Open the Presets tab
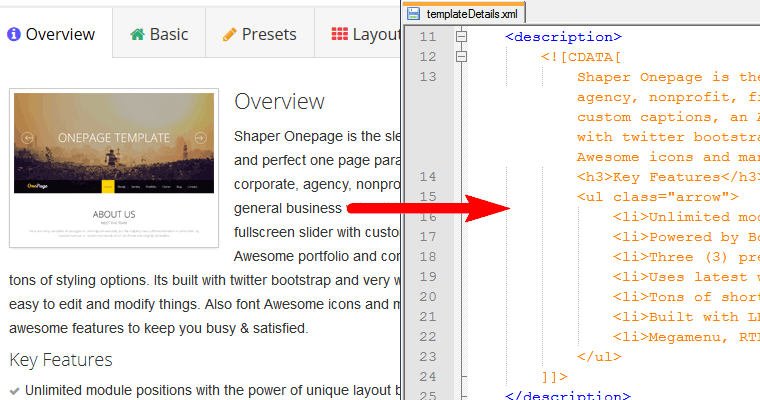This screenshot has height=400, width=760. [x=259, y=34]
